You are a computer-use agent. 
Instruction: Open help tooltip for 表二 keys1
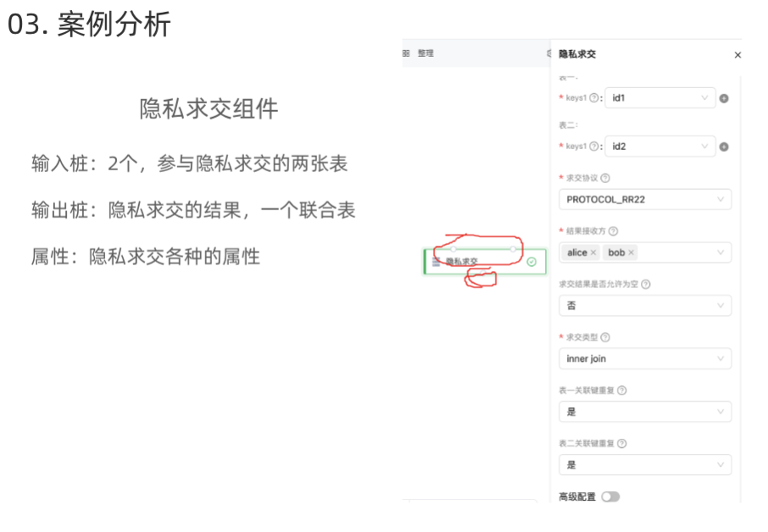click(593, 147)
